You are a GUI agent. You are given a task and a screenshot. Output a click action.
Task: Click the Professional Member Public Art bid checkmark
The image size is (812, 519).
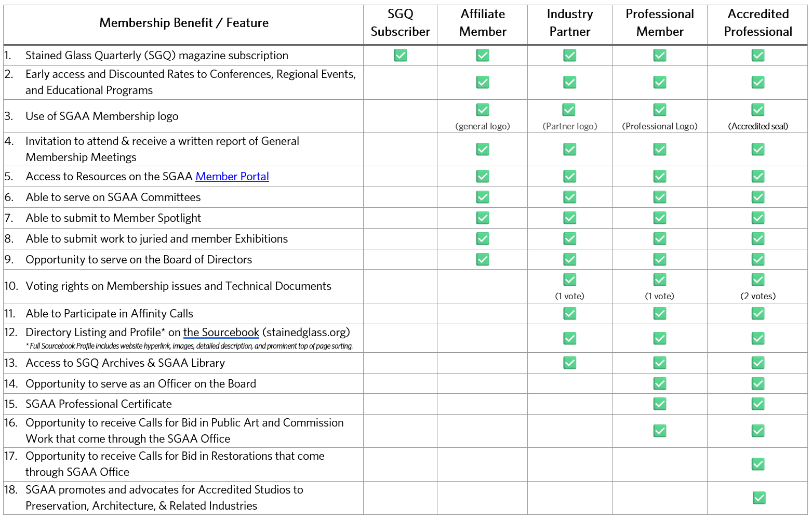659,431
